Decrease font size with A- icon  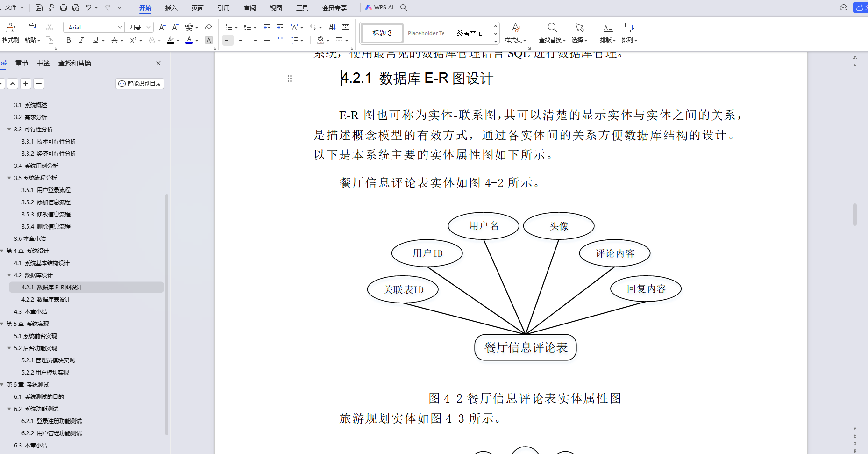[175, 27]
